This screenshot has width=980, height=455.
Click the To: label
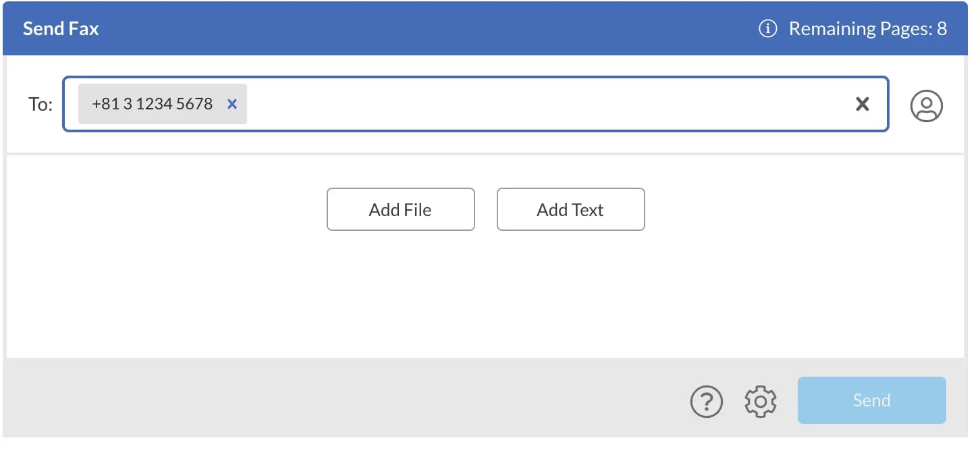[x=40, y=105]
